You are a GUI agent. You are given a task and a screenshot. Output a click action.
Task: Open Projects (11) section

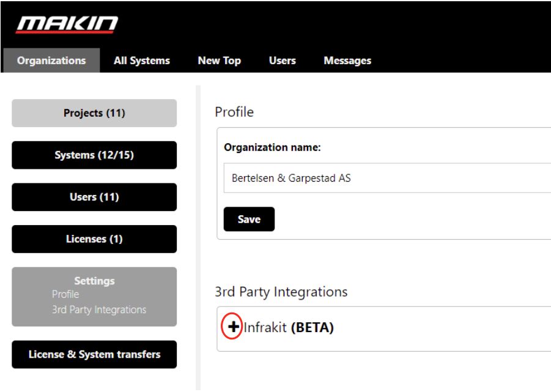[94, 113]
